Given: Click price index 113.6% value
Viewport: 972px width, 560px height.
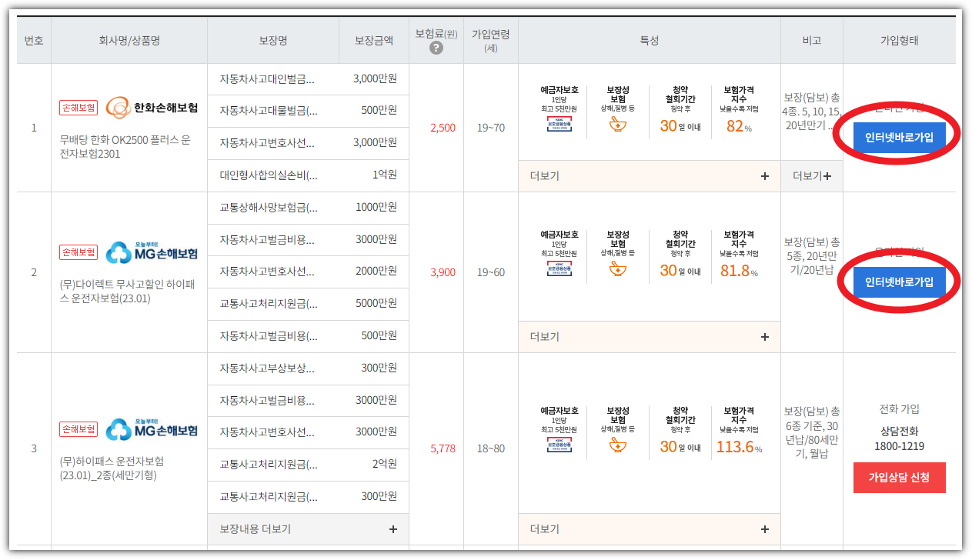Looking at the screenshot, I should pyautogui.click(x=739, y=447).
